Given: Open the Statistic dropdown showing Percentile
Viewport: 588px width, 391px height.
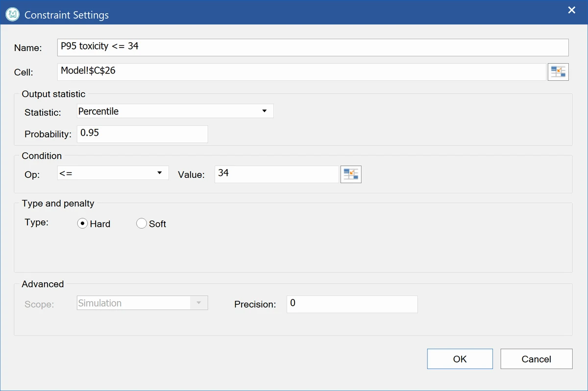Looking at the screenshot, I should click(x=175, y=111).
